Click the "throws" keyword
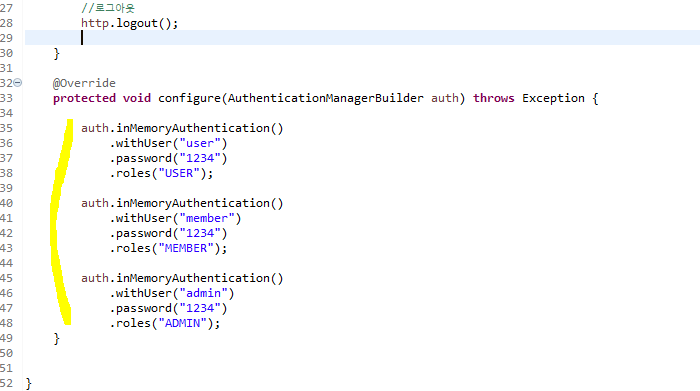This screenshot has height=391, width=700. pos(494,98)
